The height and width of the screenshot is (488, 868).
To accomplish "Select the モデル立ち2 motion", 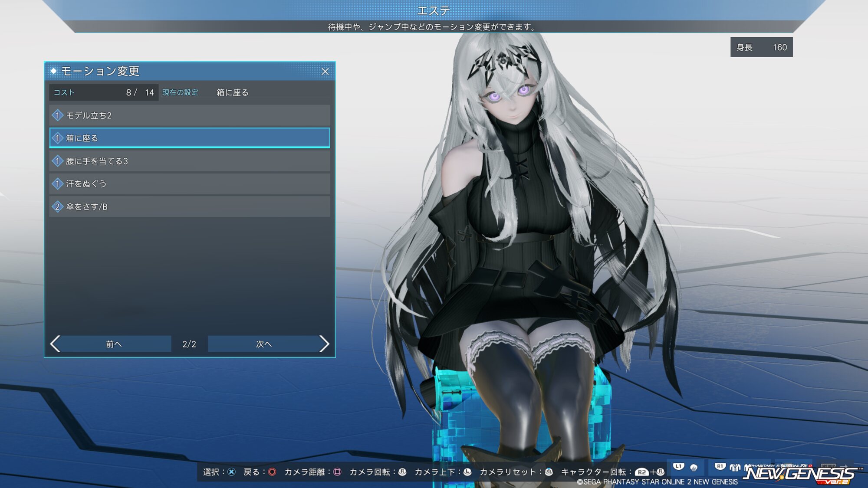I will [x=189, y=115].
